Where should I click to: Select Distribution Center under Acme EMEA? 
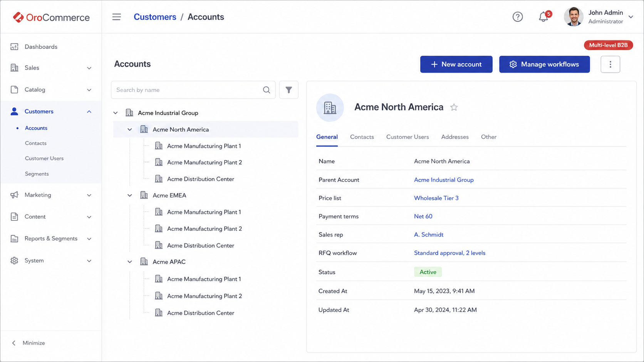(x=201, y=245)
